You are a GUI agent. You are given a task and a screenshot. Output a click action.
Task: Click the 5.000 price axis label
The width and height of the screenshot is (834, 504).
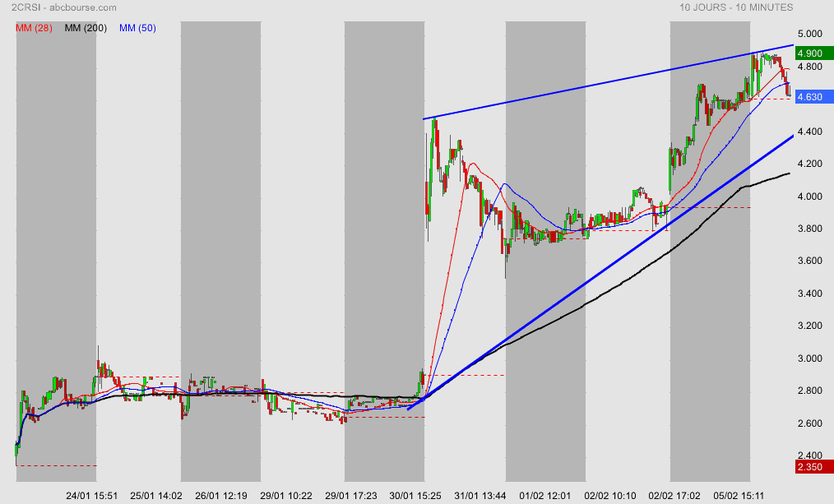pos(810,34)
